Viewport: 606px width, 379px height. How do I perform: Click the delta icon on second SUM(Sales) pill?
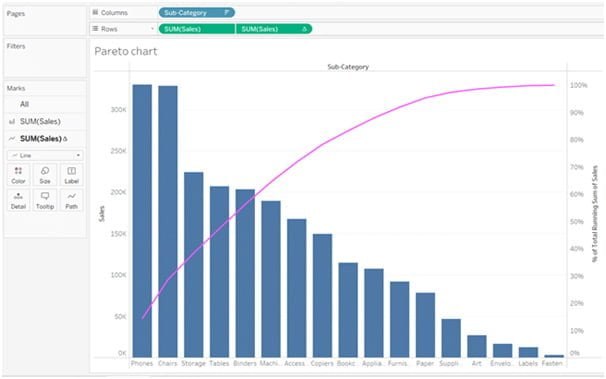pyautogui.click(x=304, y=29)
